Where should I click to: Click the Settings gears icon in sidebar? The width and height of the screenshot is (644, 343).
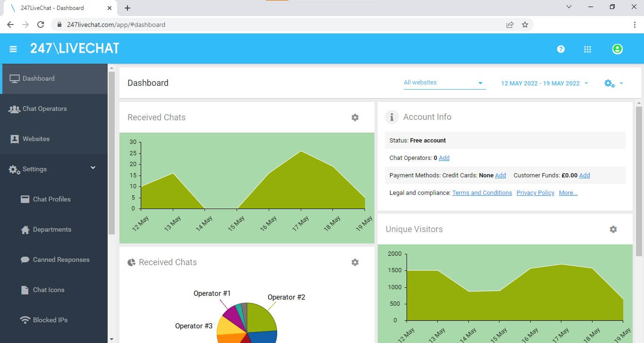pos(15,169)
